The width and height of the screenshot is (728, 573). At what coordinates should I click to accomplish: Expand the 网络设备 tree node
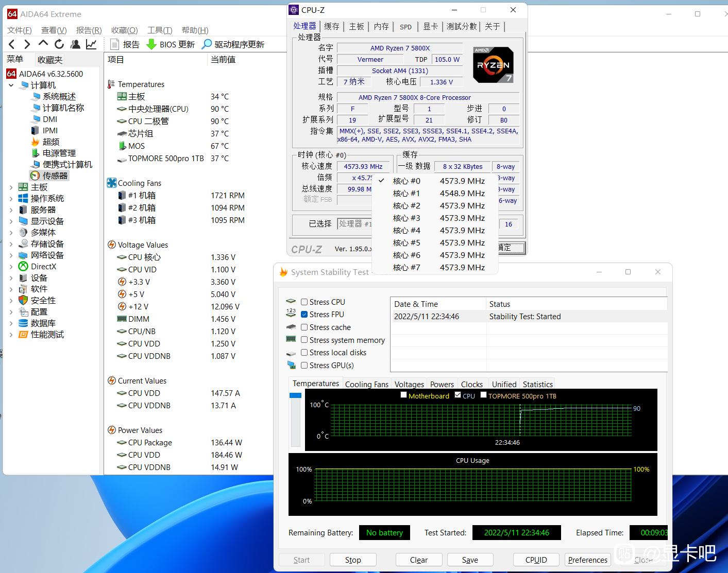pos(11,255)
